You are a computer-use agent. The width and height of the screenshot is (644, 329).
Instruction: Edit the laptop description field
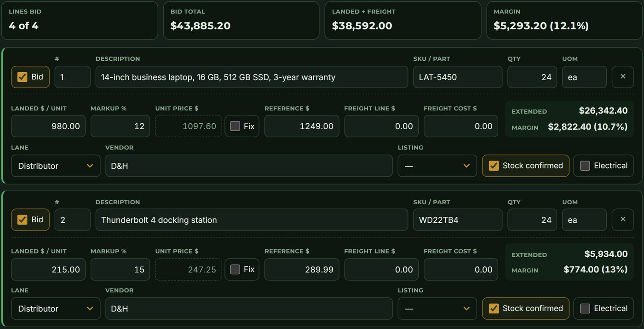coord(252,77)
